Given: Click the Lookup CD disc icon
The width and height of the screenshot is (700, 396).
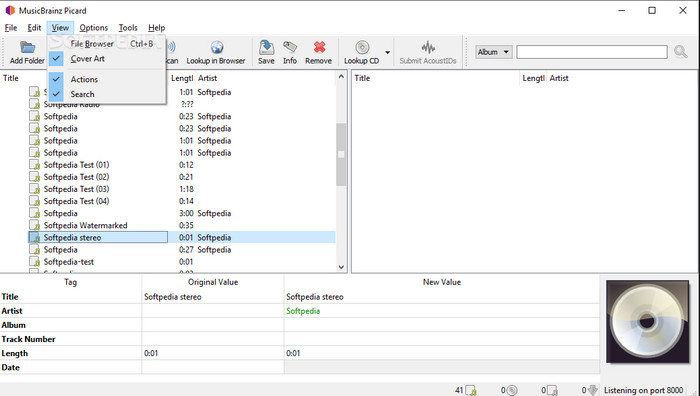Looking at the screenshot, I should pos(362,47).
